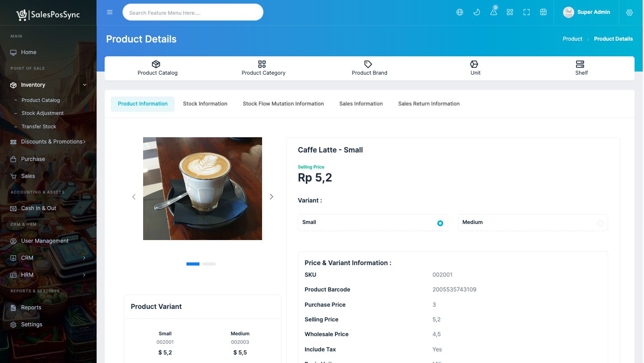Image resolution: width=644 pixels, height=363 pixels.
Task: Switch to Stock Flow Mutation Information tab
Action: pyautogui.click(x=283, y=104)
